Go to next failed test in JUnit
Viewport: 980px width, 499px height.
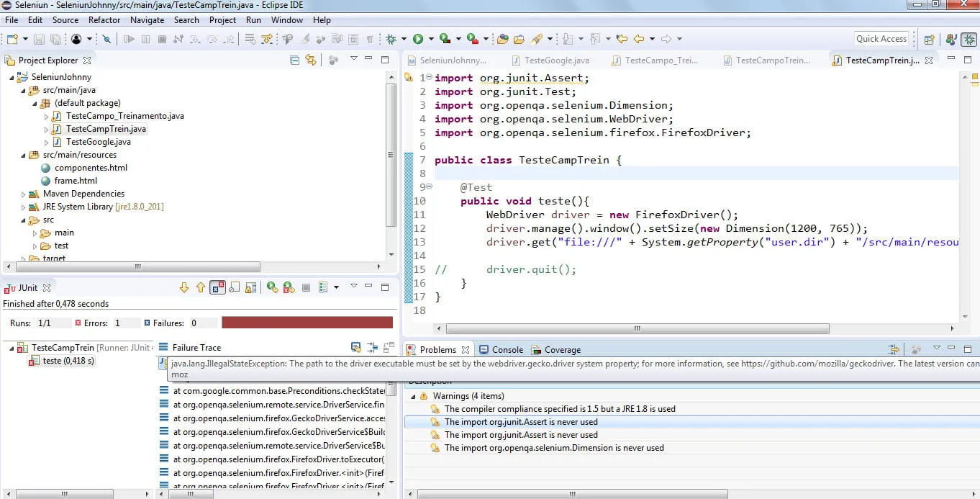[x=183, y=288]
